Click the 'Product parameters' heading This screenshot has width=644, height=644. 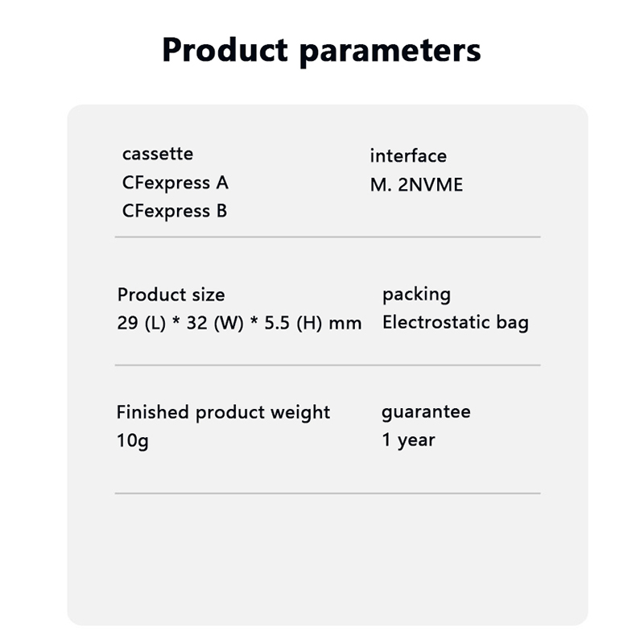[321, 50]
